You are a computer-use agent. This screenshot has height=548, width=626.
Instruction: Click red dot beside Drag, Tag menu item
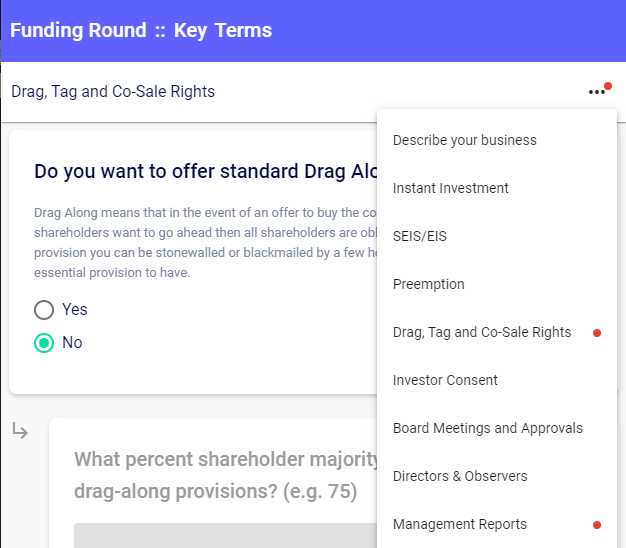point(597,332)
